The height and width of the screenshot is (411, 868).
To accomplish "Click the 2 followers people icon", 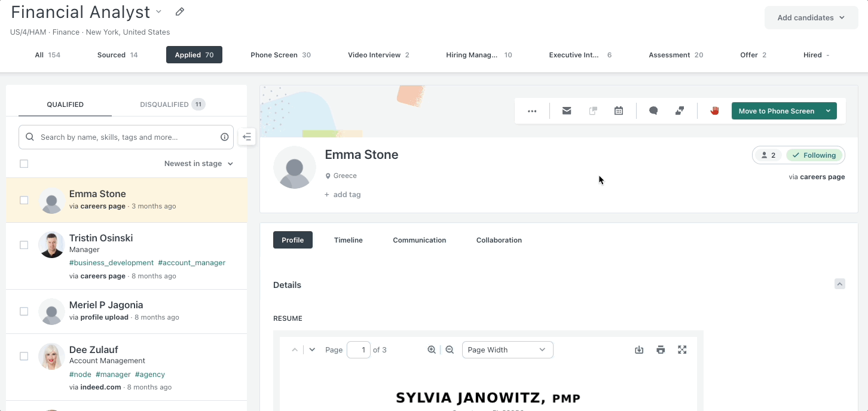I will pos(768,155).
